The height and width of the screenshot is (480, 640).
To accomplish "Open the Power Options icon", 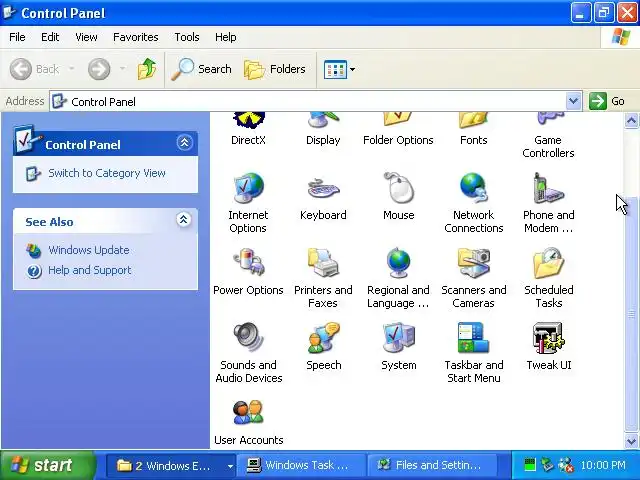I will pos(248,271).
